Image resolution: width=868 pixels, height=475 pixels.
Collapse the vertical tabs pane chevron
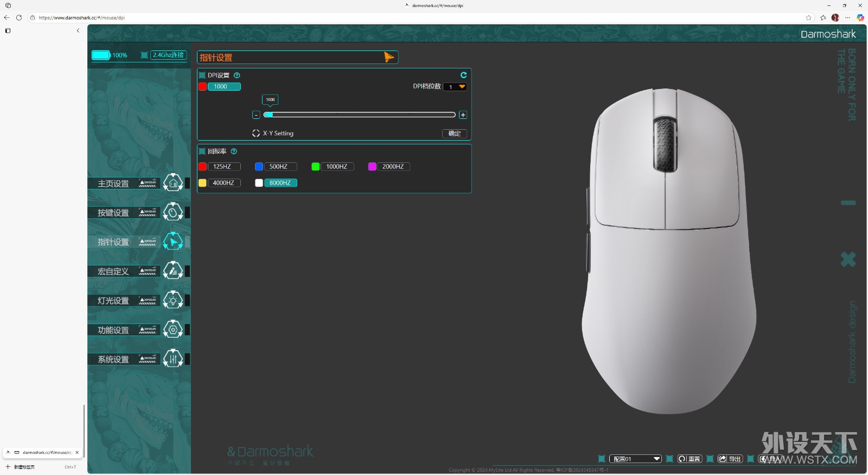78,30
